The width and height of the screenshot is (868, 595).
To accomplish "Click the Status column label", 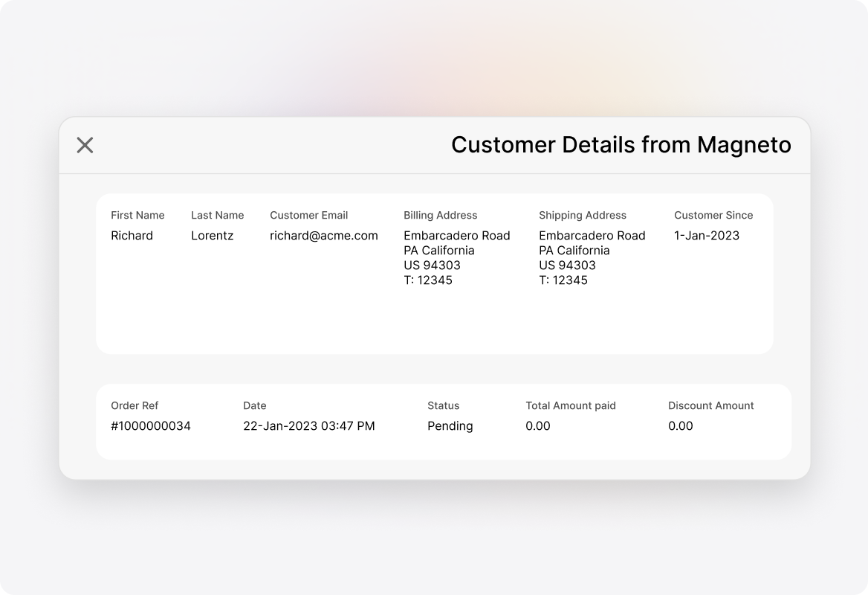I will tap(443, 405).
